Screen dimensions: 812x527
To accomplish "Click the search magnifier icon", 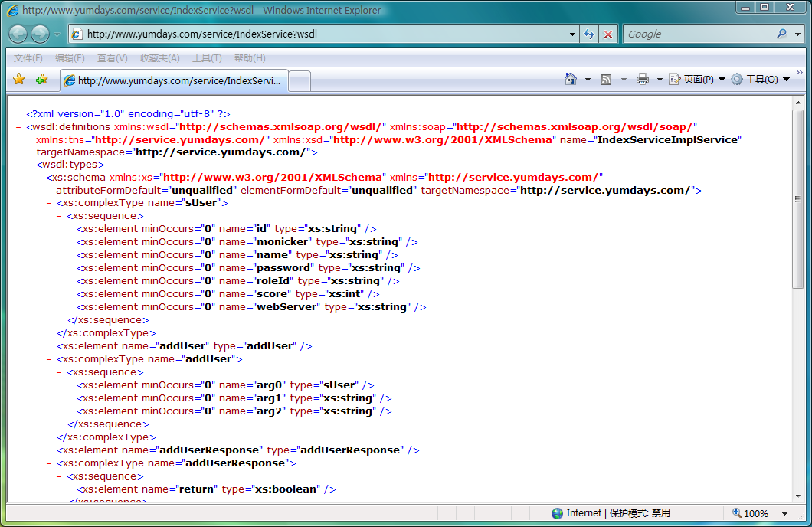I will coord(782,34).
